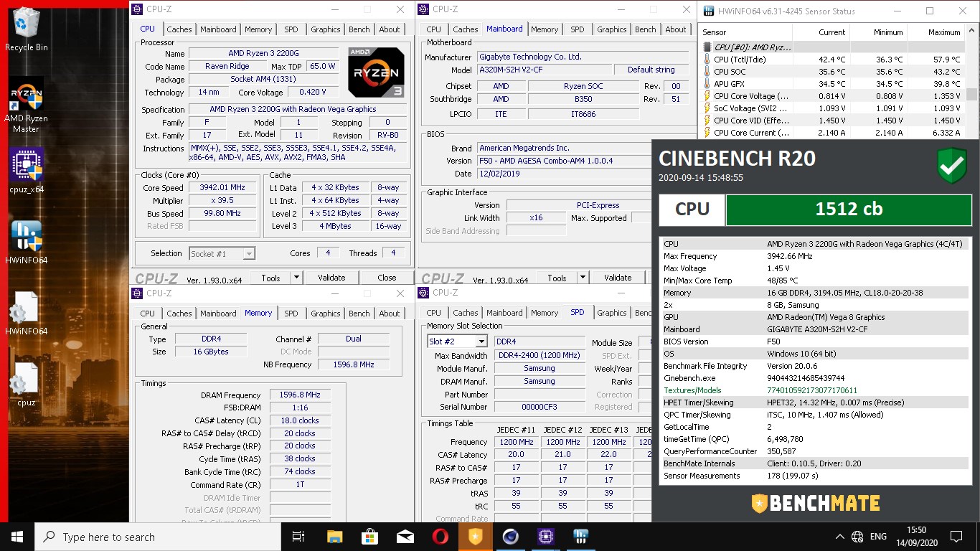Image resolution: width=980 pixels, height=551 pixels.
Task: Open About tab in the Mainboard CPU-Z window
Action: [x=675, y=29]
